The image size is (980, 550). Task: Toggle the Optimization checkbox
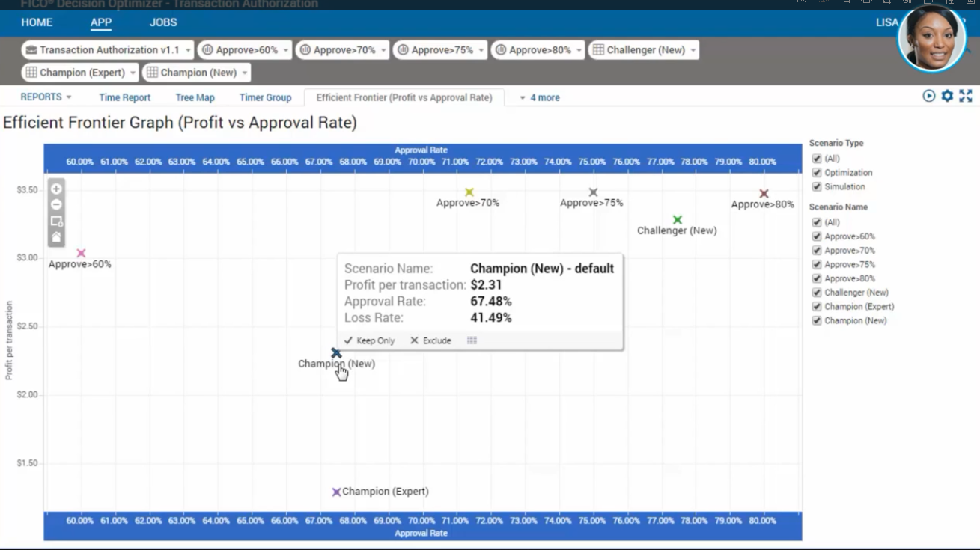coord(817,173)
